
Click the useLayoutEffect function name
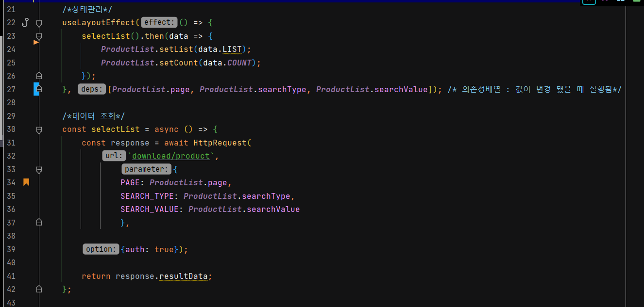click(99, 22)
